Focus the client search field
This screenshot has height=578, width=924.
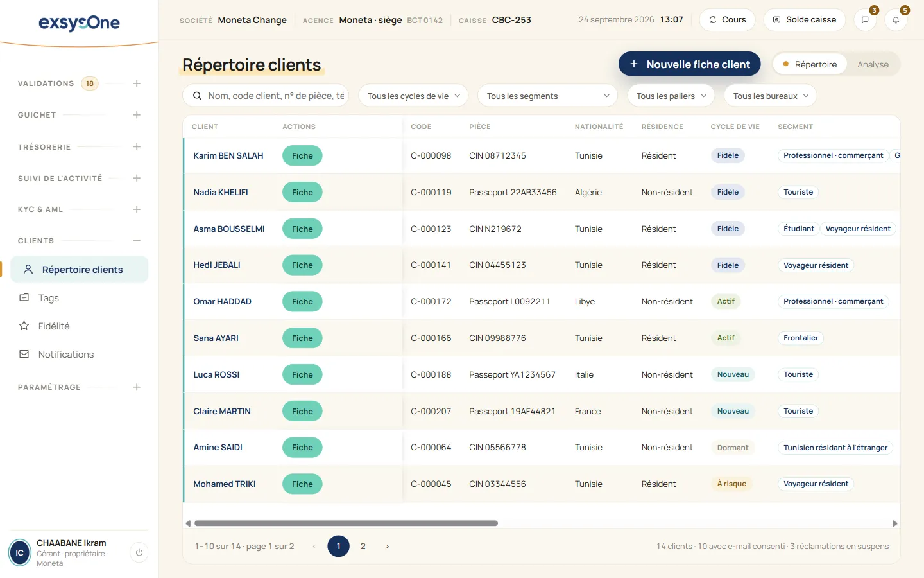pyautogui.click(x=266, y=96)
